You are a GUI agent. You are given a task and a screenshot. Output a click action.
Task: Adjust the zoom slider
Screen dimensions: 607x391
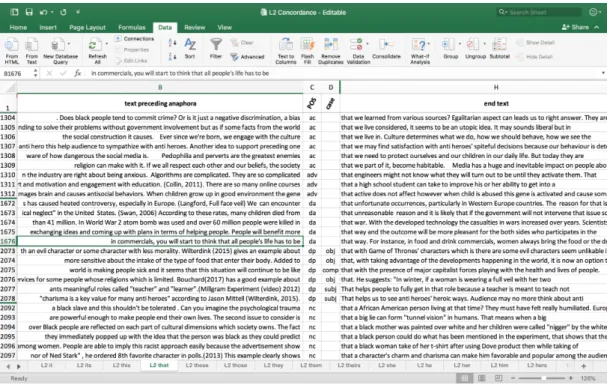tap(544, 378)
